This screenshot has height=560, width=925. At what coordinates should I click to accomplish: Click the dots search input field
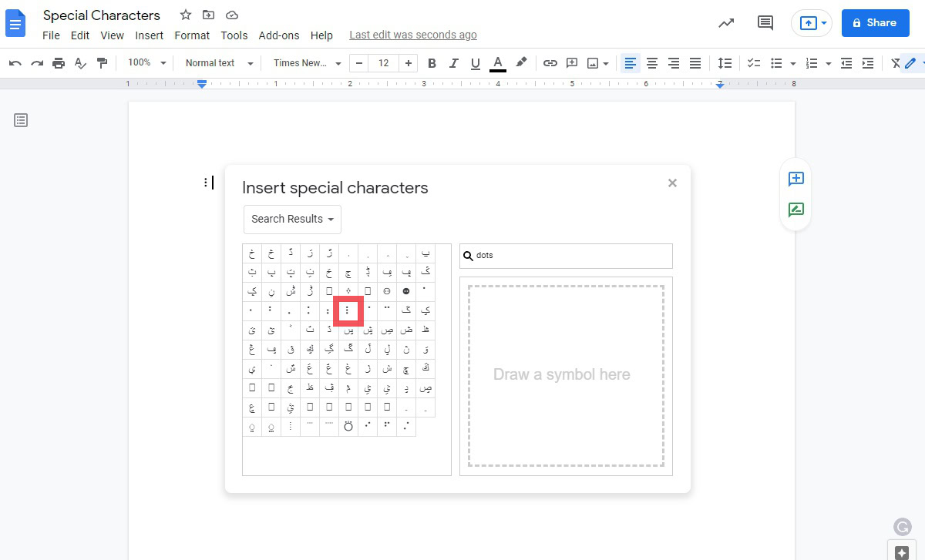[570, 256]
